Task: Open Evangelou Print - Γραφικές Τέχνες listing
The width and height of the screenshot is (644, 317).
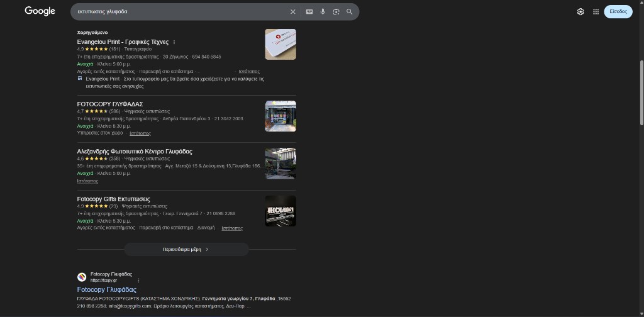Action: tap(123, 42)
